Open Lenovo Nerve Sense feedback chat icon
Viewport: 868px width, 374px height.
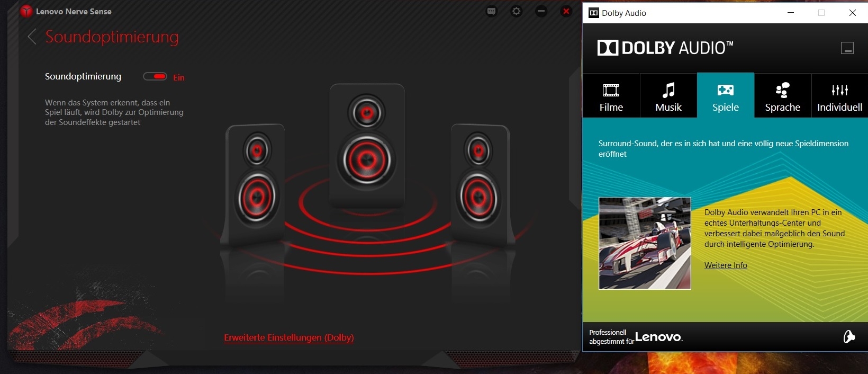pos(492,11)
